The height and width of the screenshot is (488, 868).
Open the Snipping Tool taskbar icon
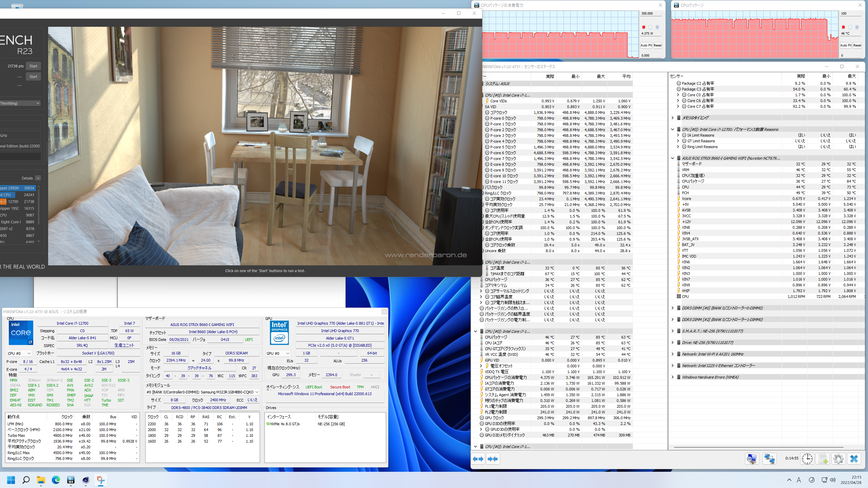click(101, 480)
